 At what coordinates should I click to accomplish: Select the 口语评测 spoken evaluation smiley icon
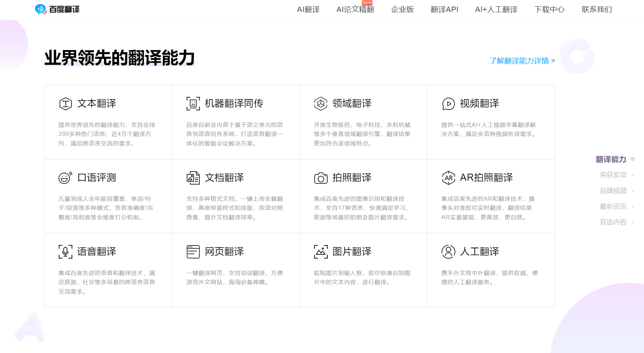[65, 177]
